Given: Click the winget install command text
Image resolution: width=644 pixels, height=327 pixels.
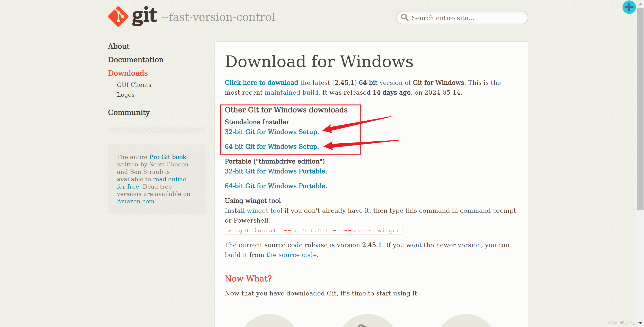Looking at the screenshot, I should 314,231.
